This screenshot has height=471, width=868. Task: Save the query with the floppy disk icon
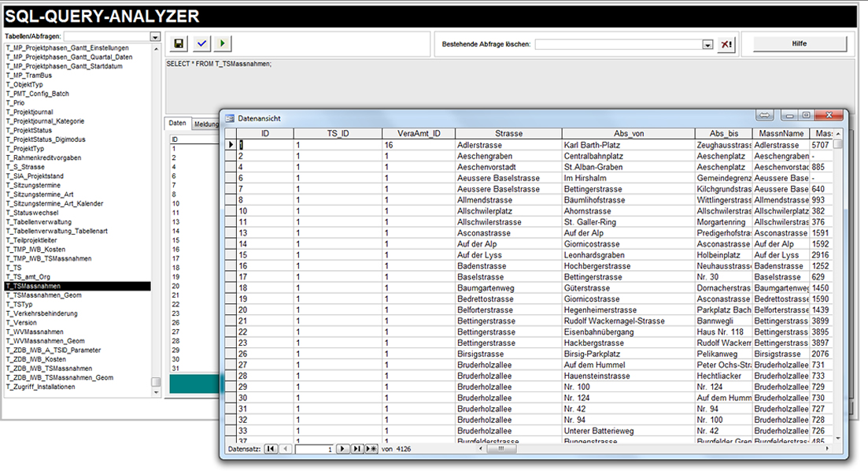click(x=179, y=44)
